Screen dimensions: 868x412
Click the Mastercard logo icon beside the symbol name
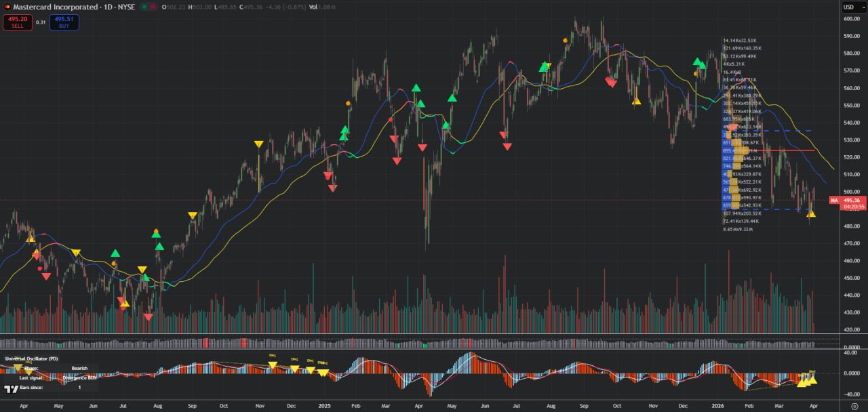tap(7, 7)
